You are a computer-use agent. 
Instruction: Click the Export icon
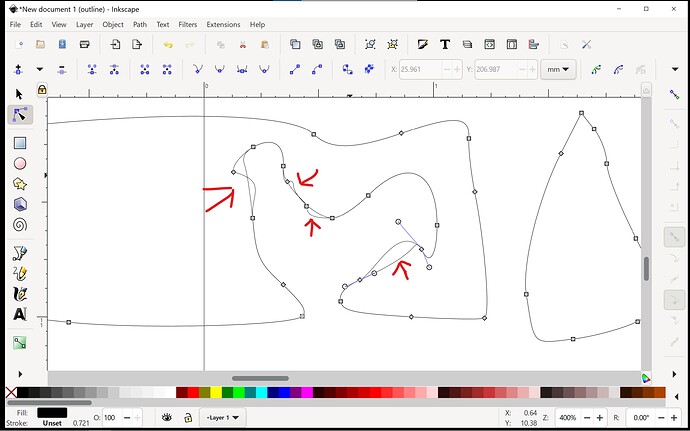click(x=137, y=44)
